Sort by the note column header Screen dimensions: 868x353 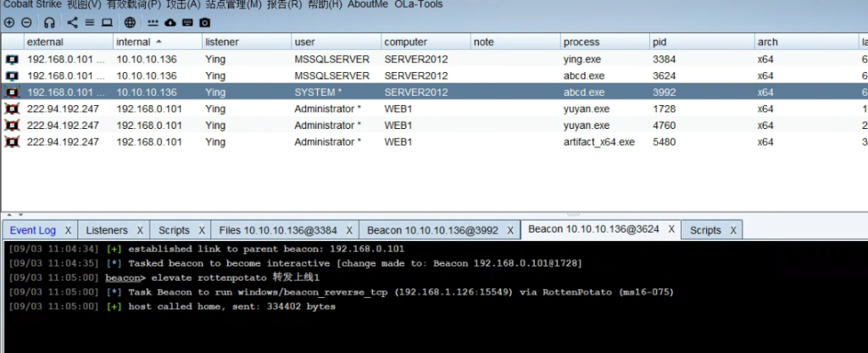(x=515, y=42)
